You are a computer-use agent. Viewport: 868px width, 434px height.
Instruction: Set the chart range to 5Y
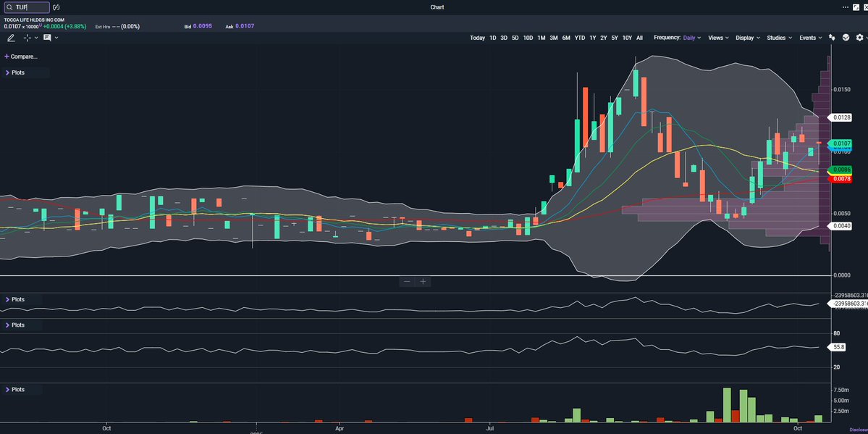[615, 38]
